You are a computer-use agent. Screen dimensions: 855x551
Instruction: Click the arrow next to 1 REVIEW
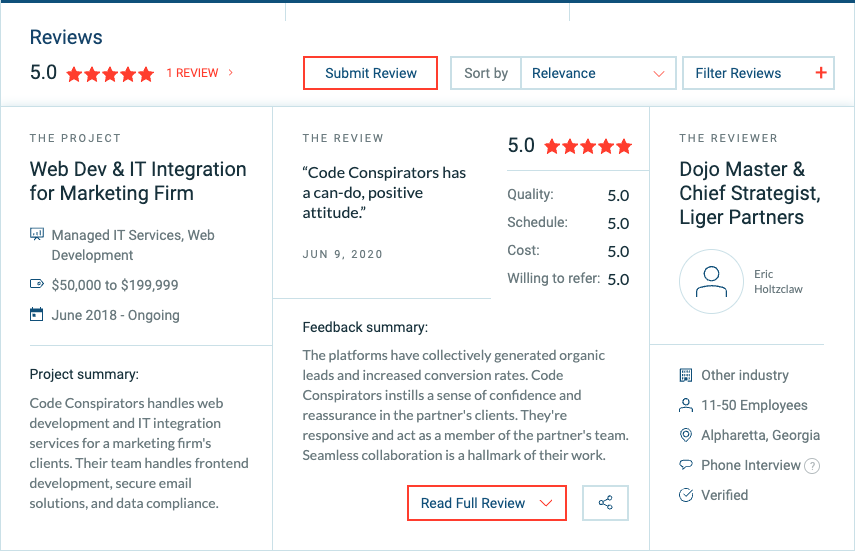pos(231,72)
